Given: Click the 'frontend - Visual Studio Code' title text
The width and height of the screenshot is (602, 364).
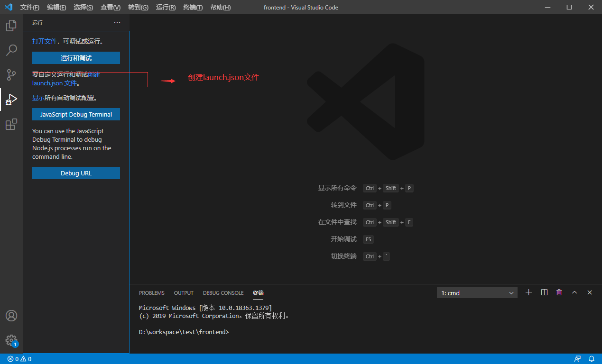Looking at the screenshot, I should tap(301, 8).
